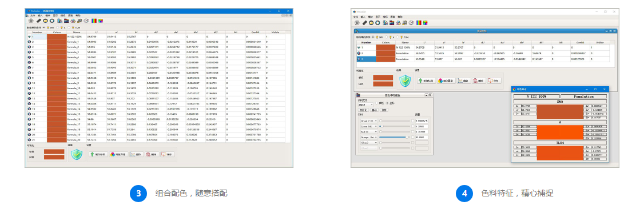Select TL84 light source radio in left window
Image resolution: width=644 pixels, height=213 pixels.
(x=69, y=27)
